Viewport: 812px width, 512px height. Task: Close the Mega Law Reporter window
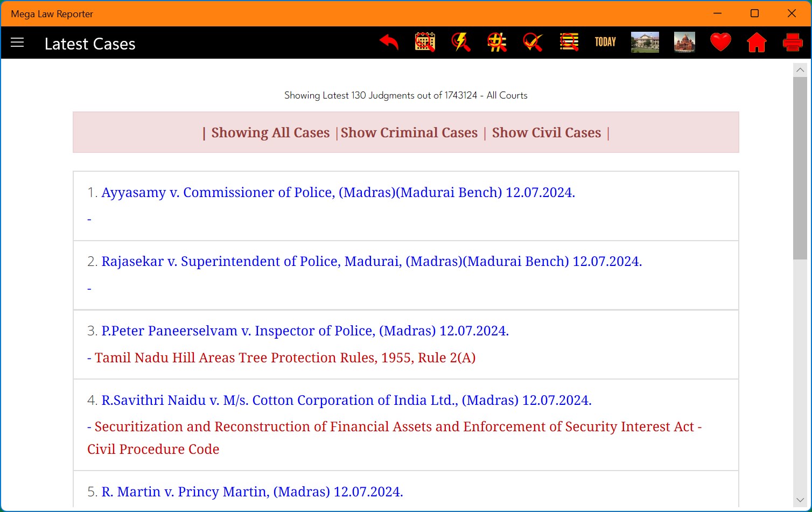click(792, 13)
